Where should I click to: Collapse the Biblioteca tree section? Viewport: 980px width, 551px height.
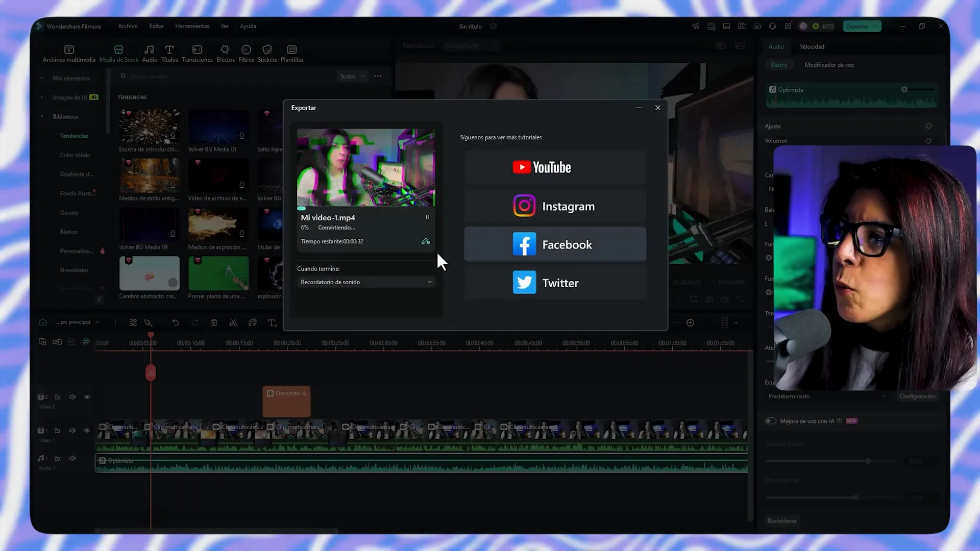(x=42, y=117)
